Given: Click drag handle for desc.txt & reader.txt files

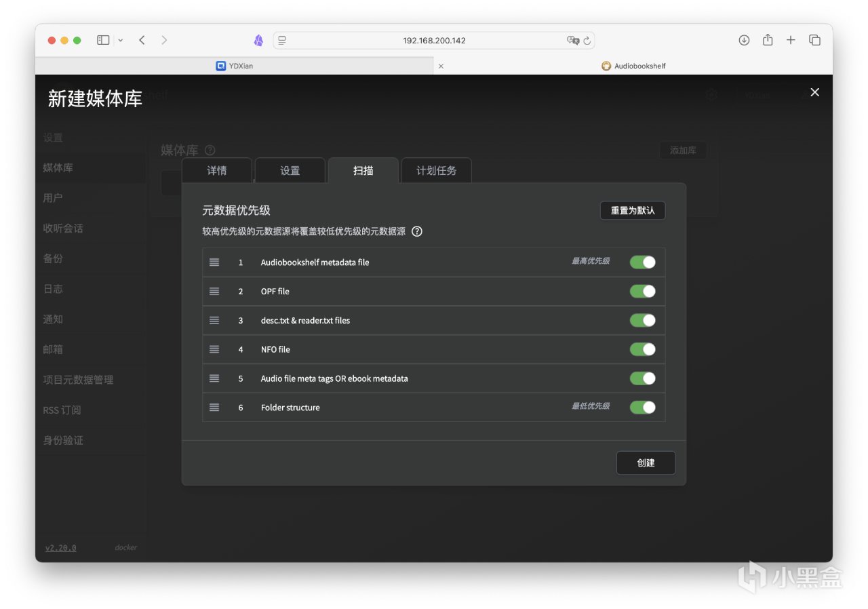Looking at the screenshot, I should [214, 321].
